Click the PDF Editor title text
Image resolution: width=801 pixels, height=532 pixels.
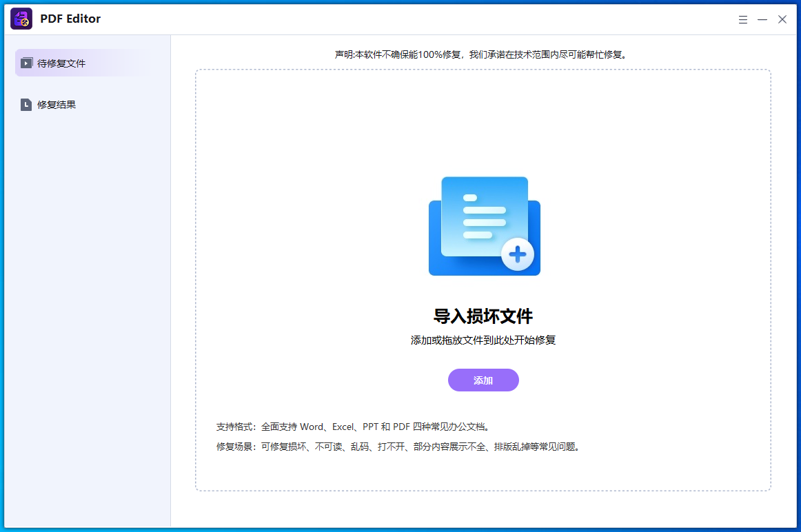point(70,19)
